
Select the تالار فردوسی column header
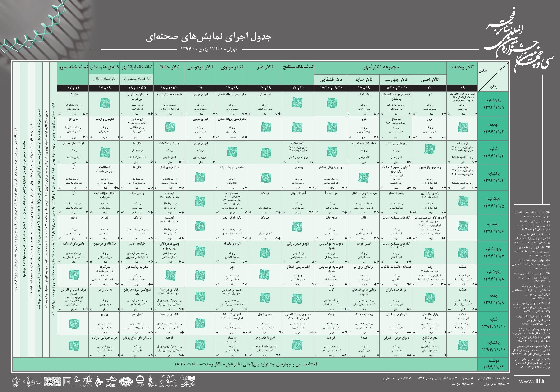click(200, 73)
